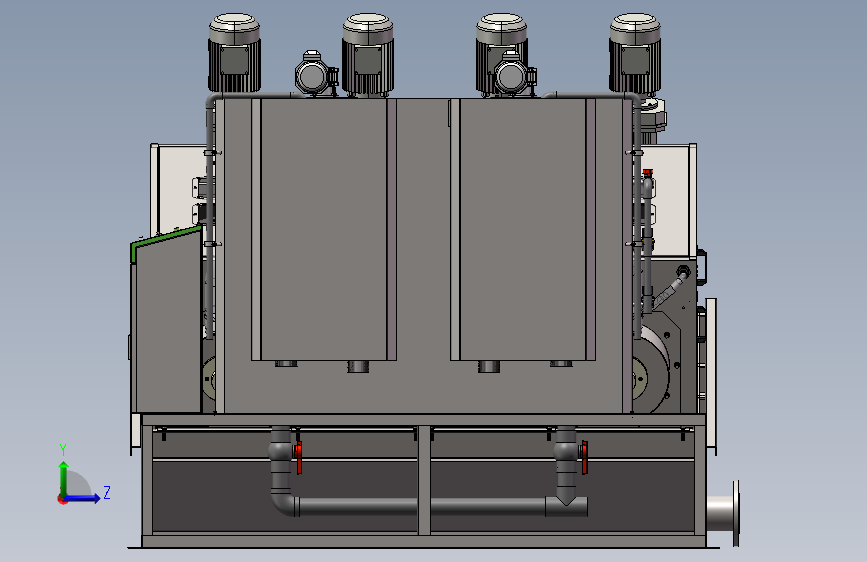867x562 pixels.
Task: Click the 'Z' axis label
Action: [107, 492]
